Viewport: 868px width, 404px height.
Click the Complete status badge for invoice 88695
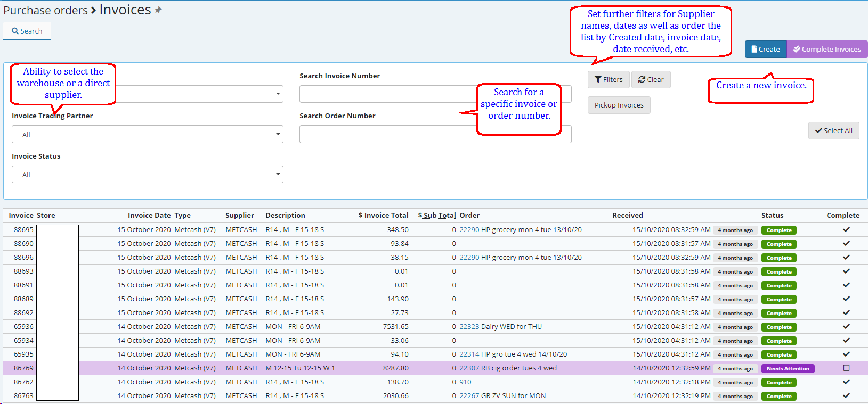pyautogui.click(x=778, y=230)
